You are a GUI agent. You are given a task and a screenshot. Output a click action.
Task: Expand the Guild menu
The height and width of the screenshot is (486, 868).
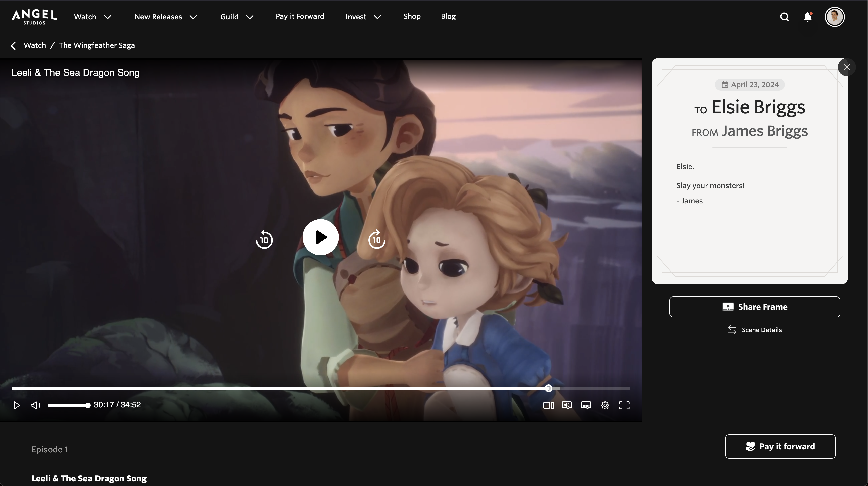[236, 17]
